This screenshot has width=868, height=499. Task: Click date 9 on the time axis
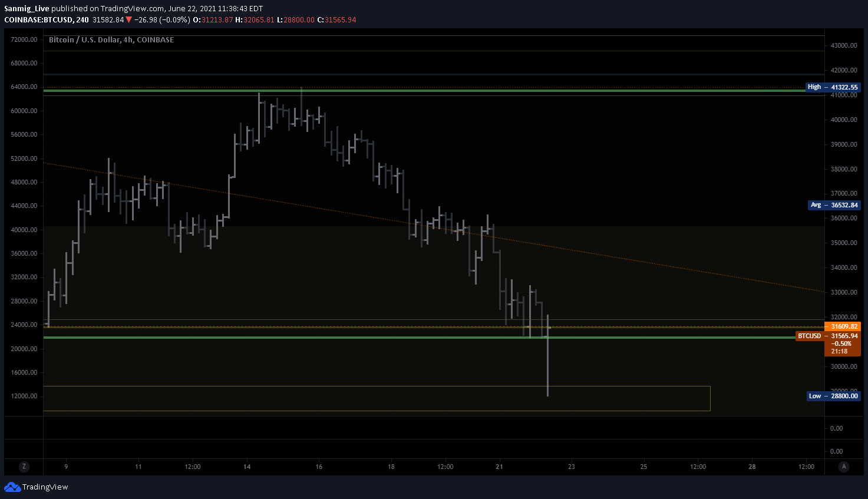[x=66, y=467]
